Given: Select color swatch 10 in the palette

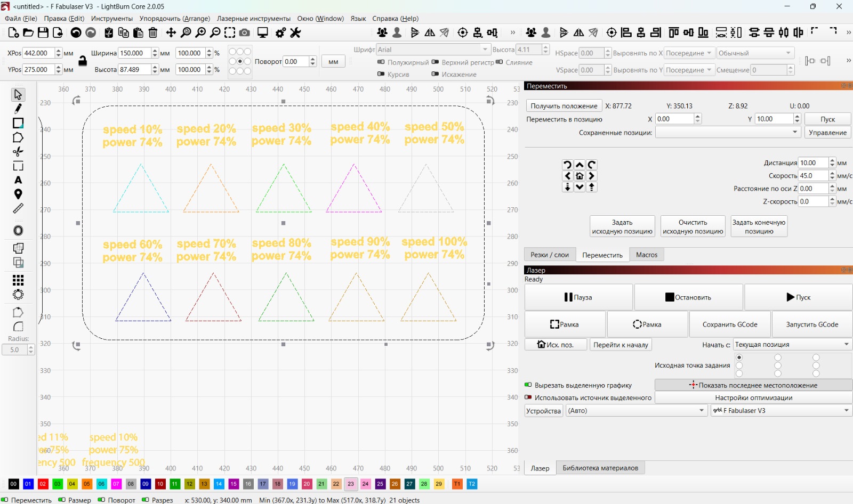Looking at the screenshot, I should pyautogui.click(x=160, y=484).
